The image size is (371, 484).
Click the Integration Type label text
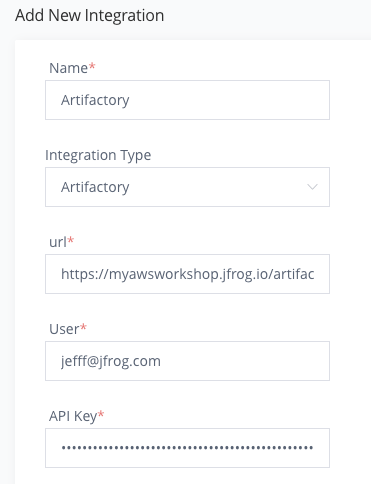tap(98, 156)
